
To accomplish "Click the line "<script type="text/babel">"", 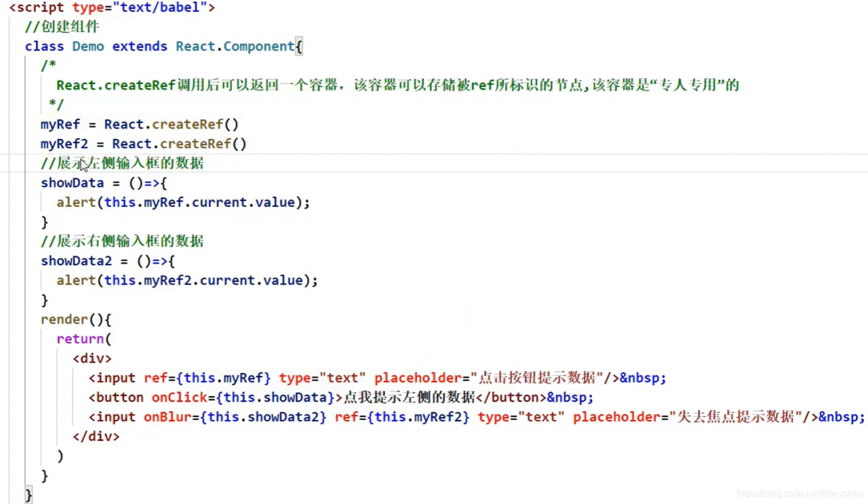I will click(x=112, y=7).
